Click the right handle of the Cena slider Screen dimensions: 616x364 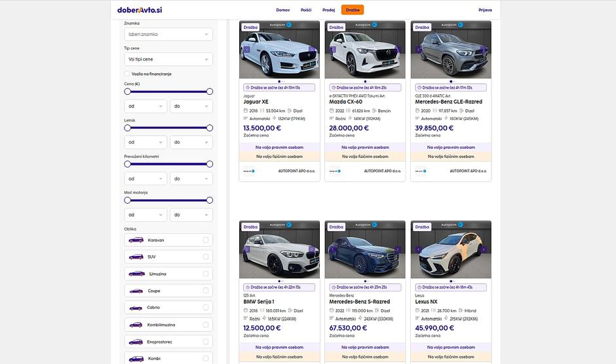(x=210, y=92)
